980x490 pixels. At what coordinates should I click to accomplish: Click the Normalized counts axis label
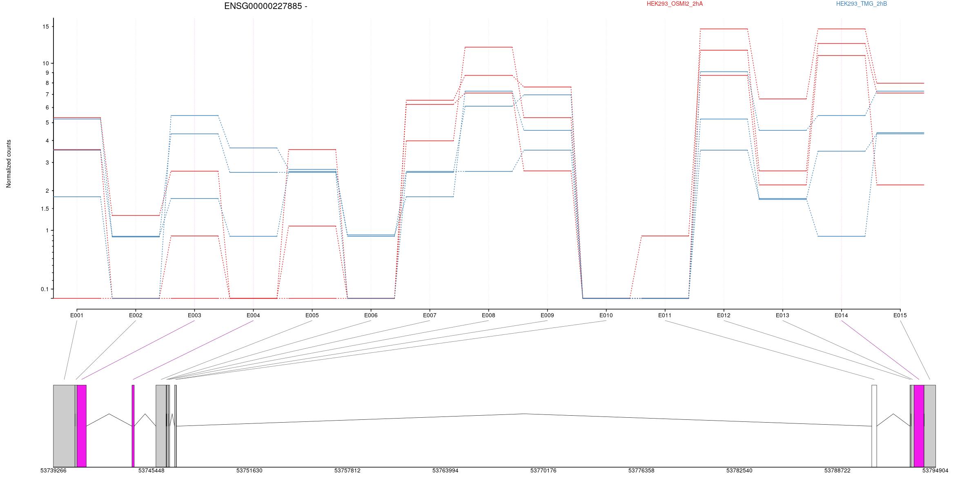click(9, 164)
